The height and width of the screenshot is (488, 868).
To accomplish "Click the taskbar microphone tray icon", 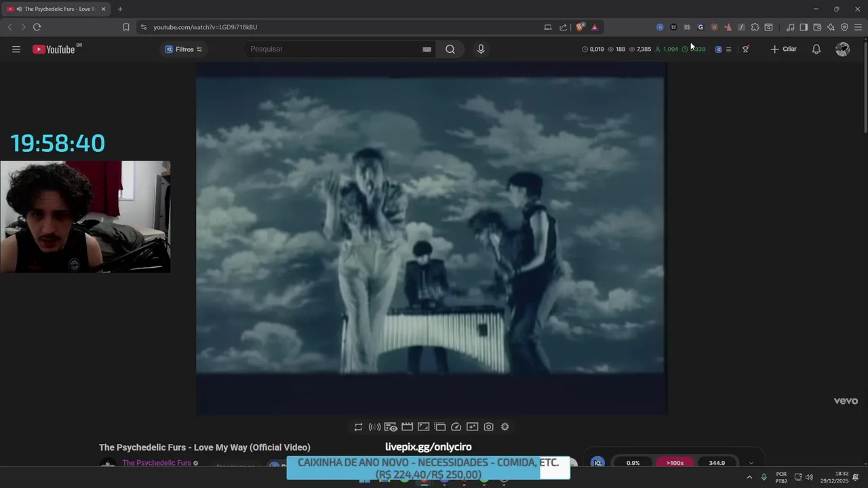I will pyautogui.click(x=764, y=477).
